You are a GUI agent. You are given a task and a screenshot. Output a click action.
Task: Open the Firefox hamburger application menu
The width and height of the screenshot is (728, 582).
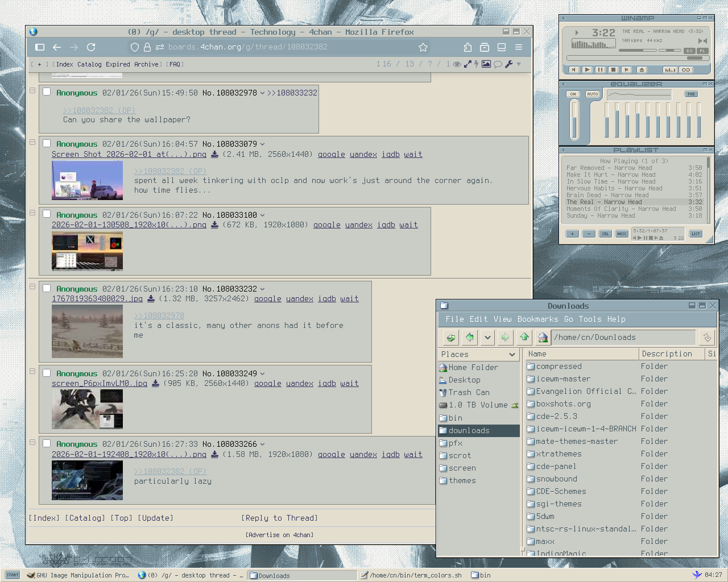[519, 47]
